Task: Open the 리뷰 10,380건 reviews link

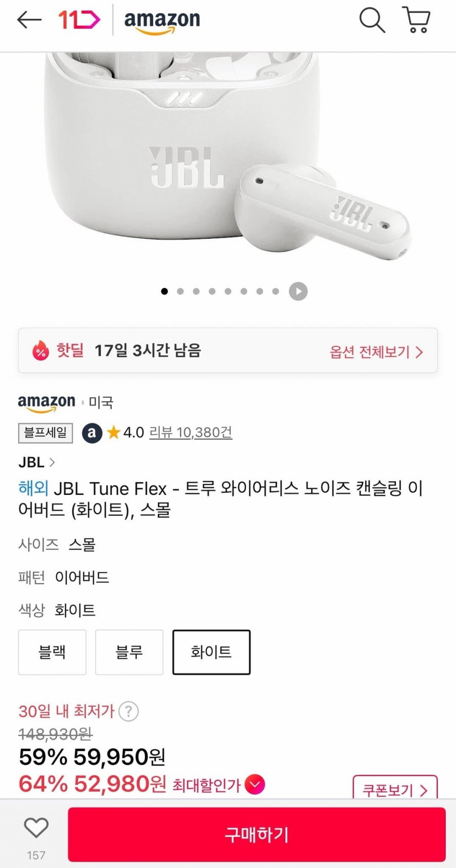Action: [191, 432]
